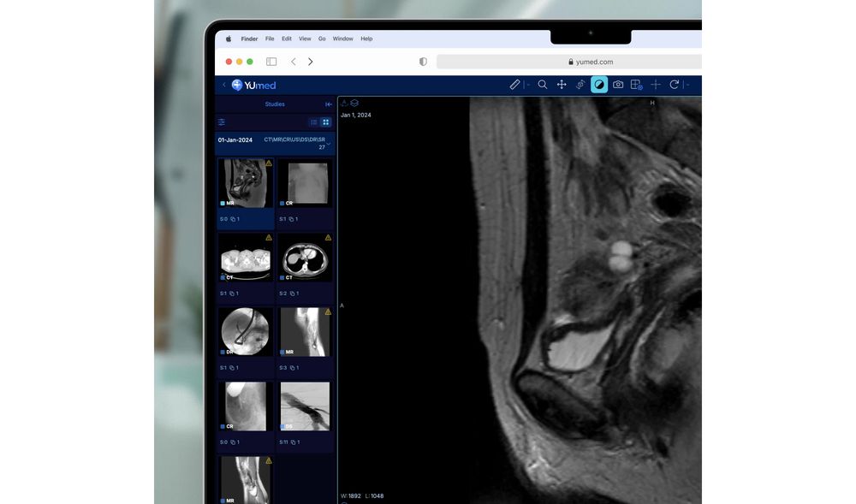856x504 pixels.
Task: Expand the 01-Jan-2024 study chevron
Action: click(329, 144)
